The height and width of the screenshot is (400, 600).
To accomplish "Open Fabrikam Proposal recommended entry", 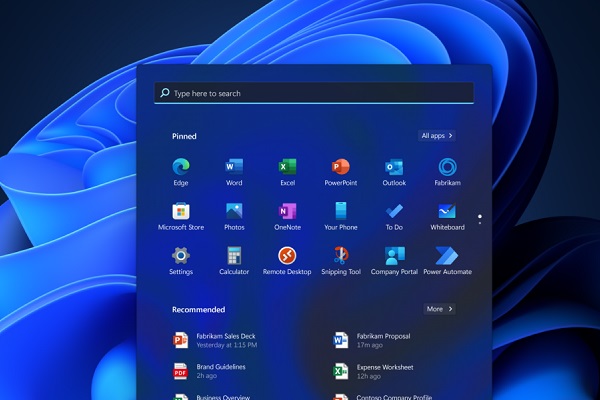I will [x=372, y=340].
